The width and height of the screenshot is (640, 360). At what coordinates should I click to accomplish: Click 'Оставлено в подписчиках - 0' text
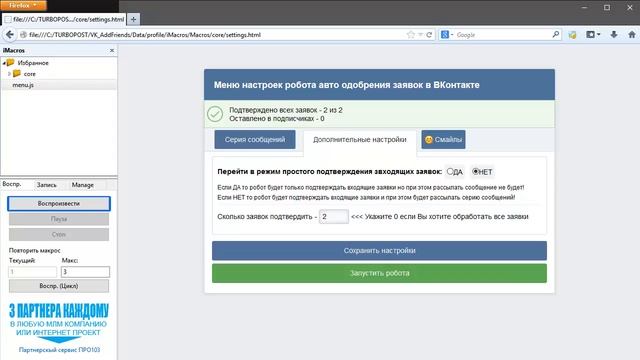tap(277, 118)
